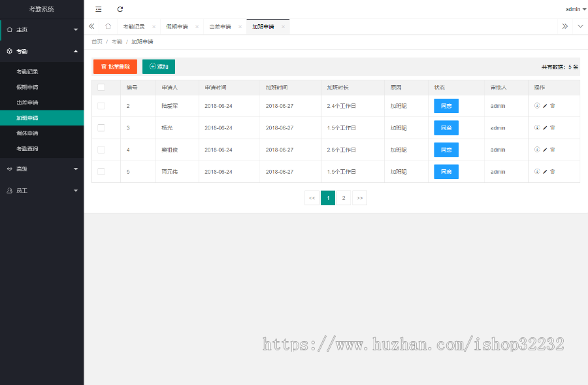Go to previous page with << button

pyautogui.click(x=312, y=198)
